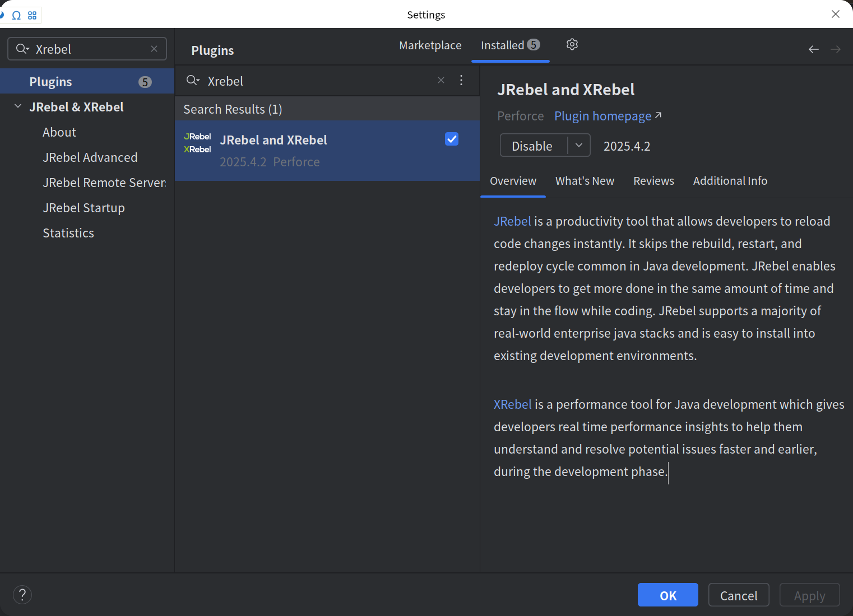The width and height of the screenshot is (853, 616).
Task: Click the JRebel XRebel plugin logo
Action: [x=198, y=143]
